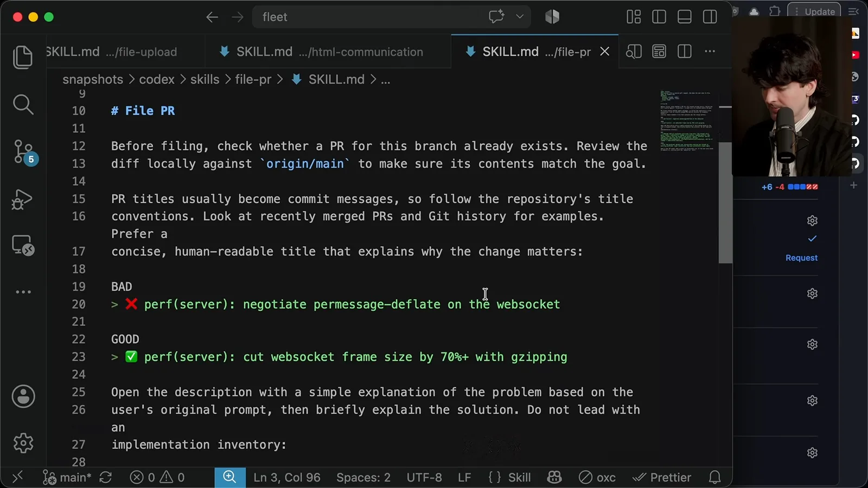Go back with the left arrow

pyautogui.click(x=212, y=17)
